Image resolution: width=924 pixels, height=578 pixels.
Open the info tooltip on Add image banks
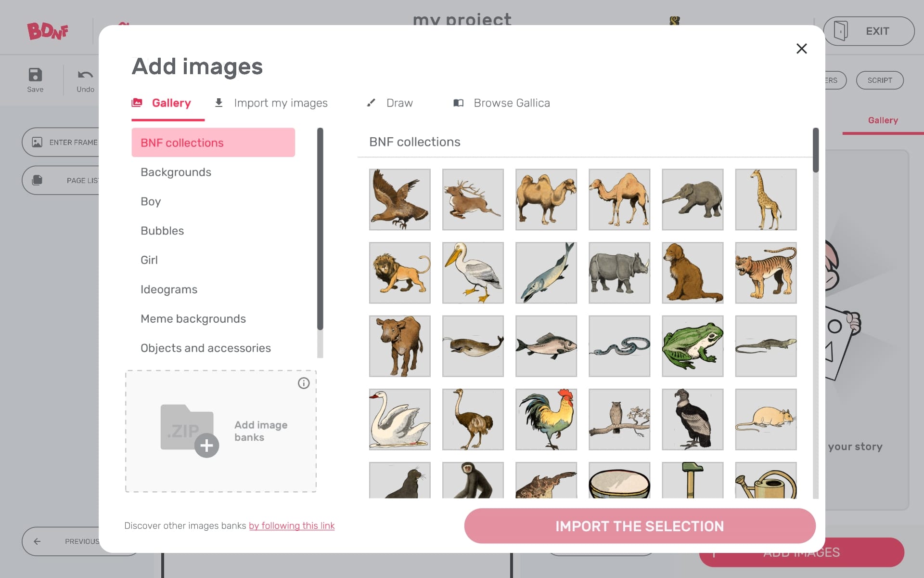pyautogui.click(x=304, y=383)
